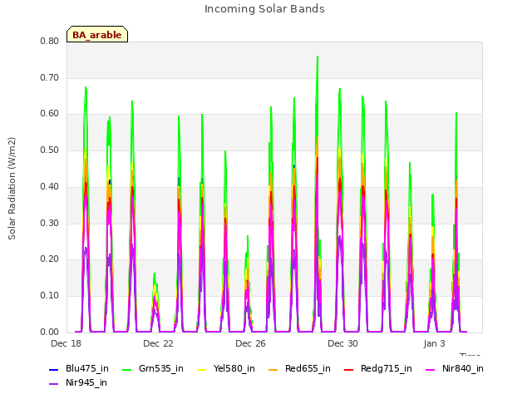Click the Dec 26 x-axis tick label
Viewport: 532px width, 399px height.
click(250, 343)
